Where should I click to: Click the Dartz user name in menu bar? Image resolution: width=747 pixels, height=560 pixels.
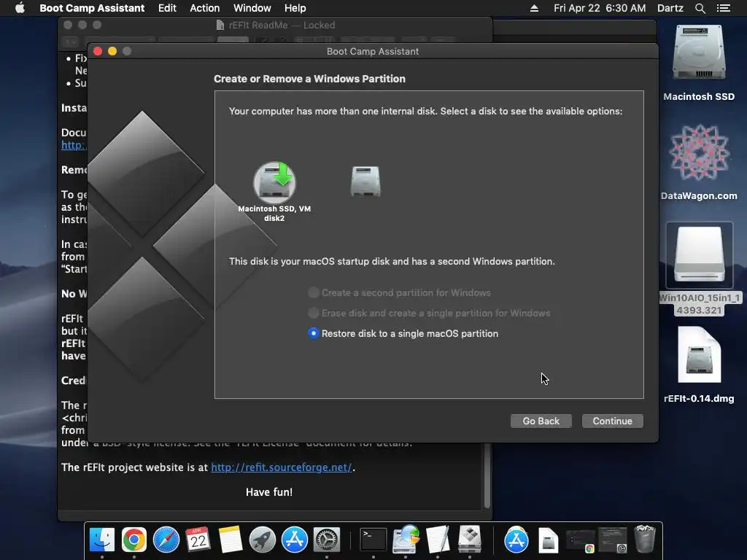(x=670, y=8)
